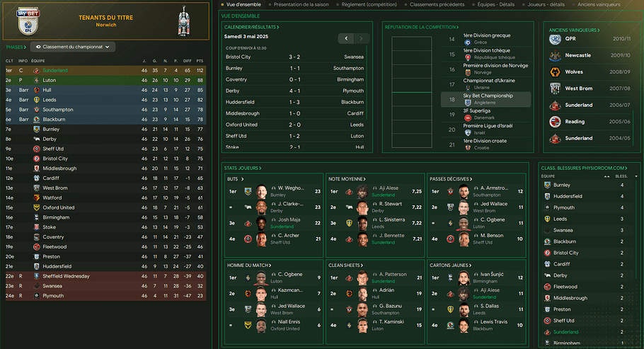Click the Denmark flag under 3F Superliga

467,118
